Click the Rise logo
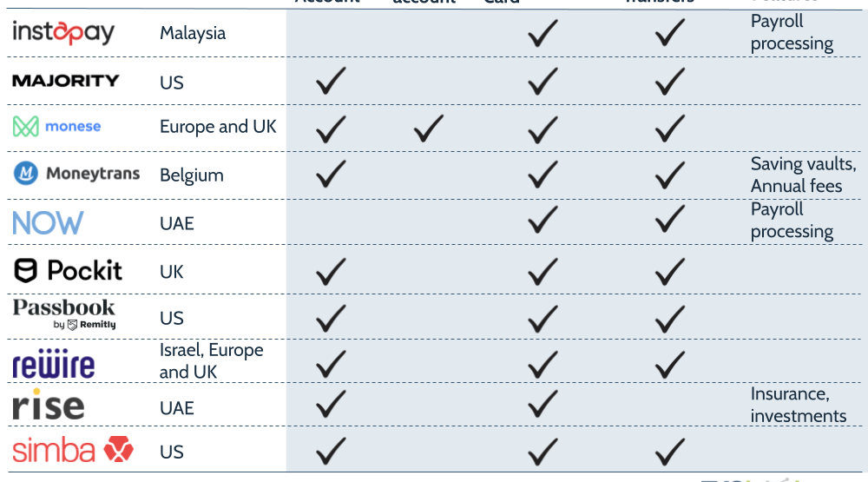 pyautogui.click(x=49, y=406)
